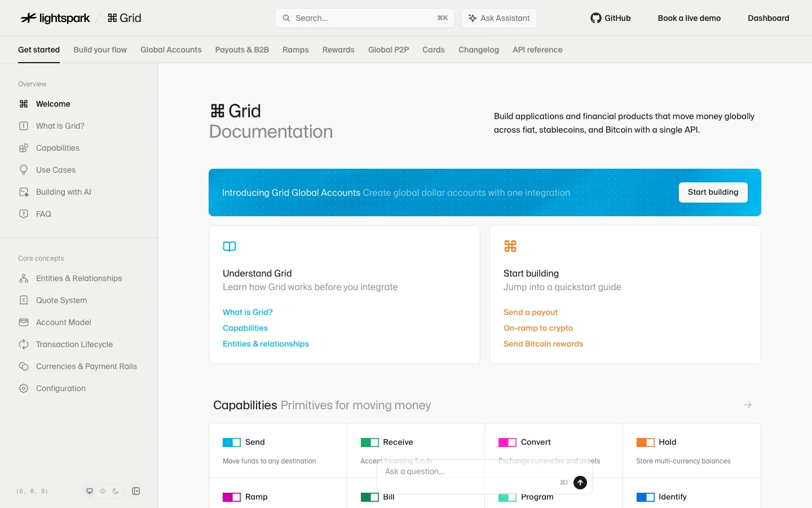Click the orange grid icon on Start building card

pos(510,246)
